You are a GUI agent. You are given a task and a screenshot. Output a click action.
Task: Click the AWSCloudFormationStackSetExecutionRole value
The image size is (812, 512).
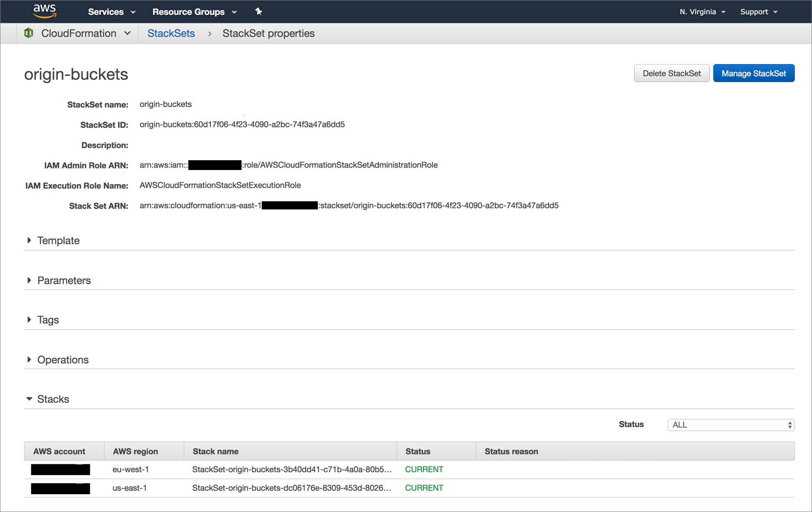(220, 185)
